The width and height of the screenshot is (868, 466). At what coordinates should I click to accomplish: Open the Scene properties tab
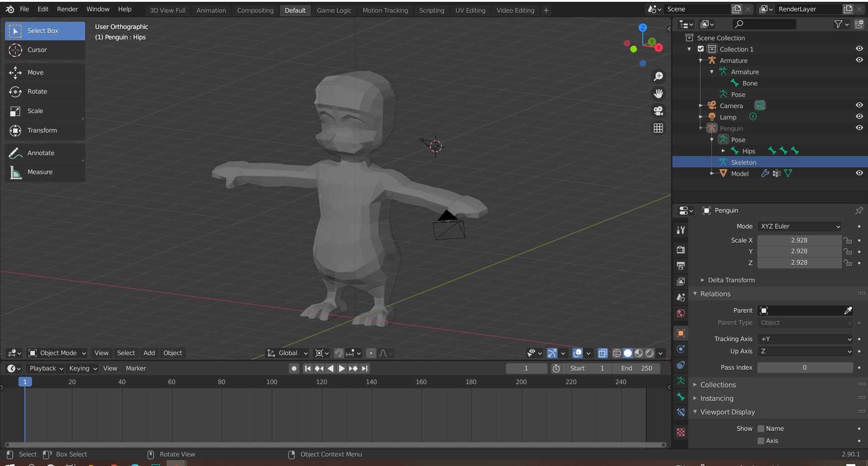coord(681,297)
